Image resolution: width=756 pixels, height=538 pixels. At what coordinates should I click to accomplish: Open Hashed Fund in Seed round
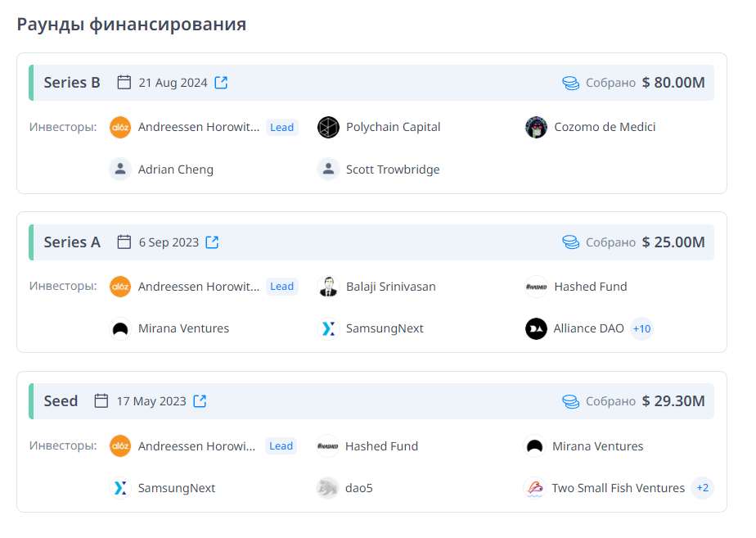point(381,446)
